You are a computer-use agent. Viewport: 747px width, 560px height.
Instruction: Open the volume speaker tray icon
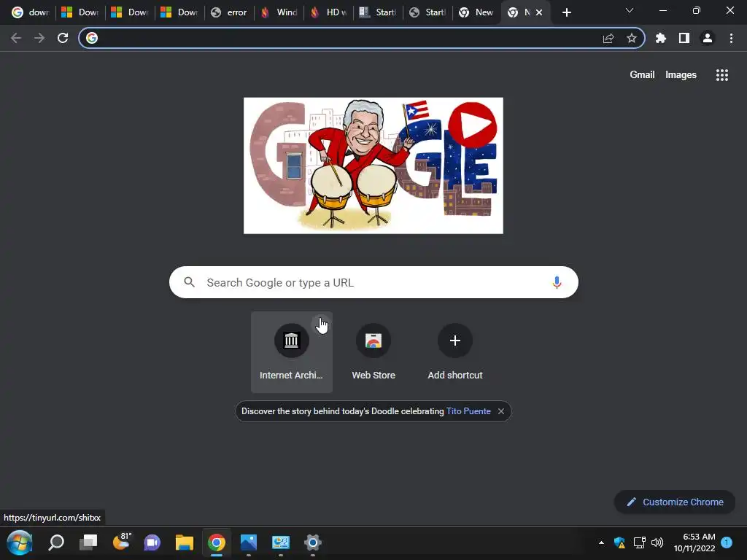click(x=657, y=542)
